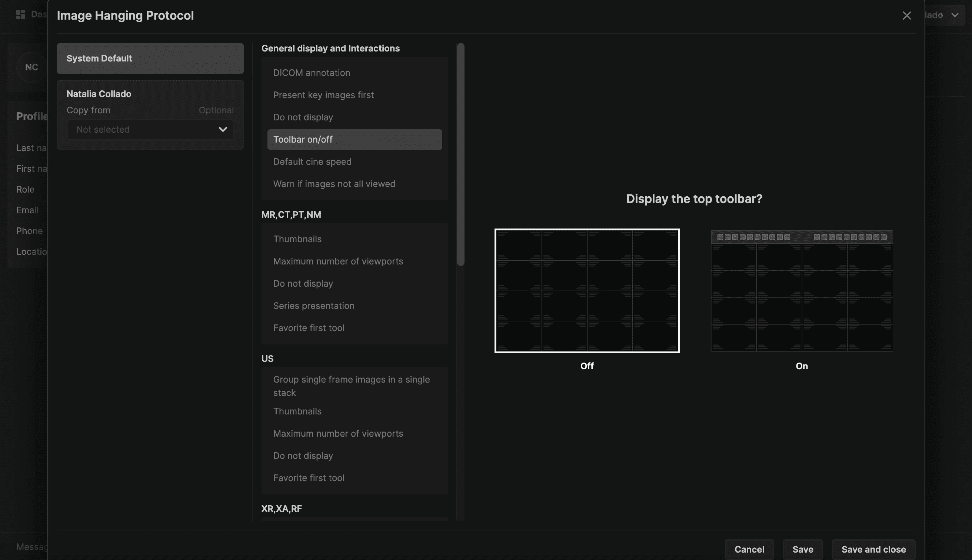Click the Copy from chevron arrow
Screen dimensions: 972x560
pos(223,130)
